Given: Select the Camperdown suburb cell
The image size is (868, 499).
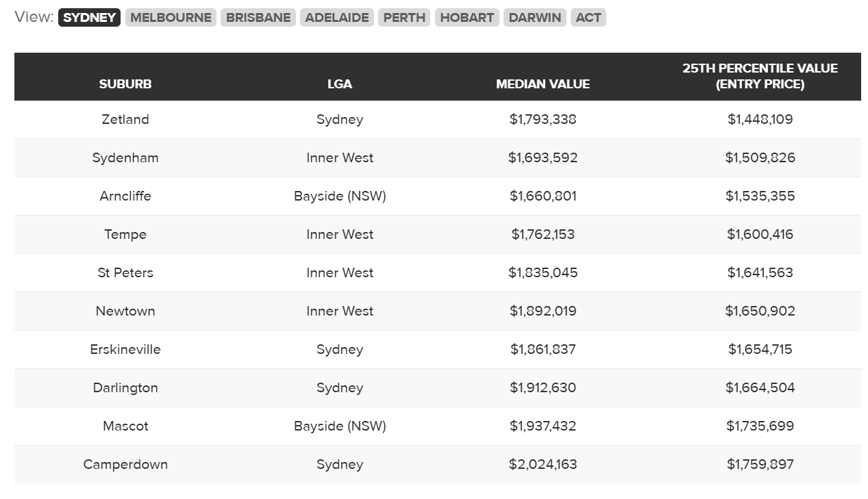Looking at the screenshot, I should click(x=125, y=464).
